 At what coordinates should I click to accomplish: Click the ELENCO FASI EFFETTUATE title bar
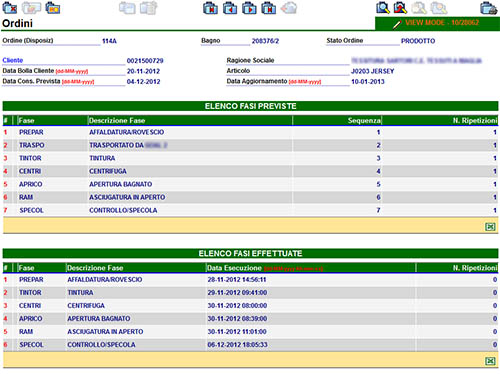(x=251, y=253)
